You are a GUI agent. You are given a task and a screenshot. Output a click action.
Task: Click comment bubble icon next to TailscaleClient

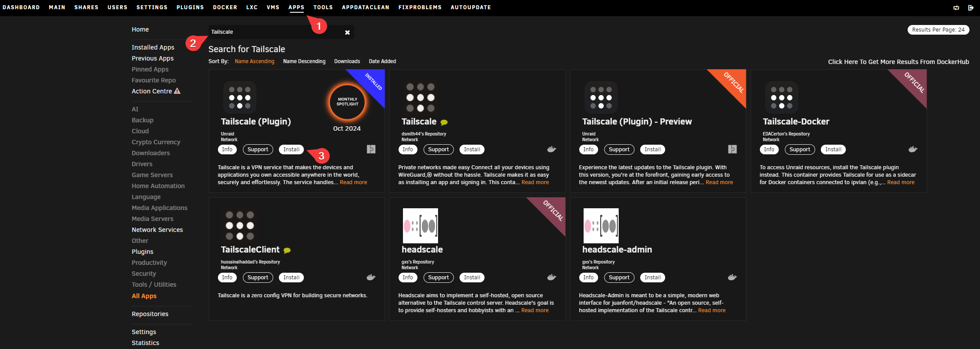point(287,250)
